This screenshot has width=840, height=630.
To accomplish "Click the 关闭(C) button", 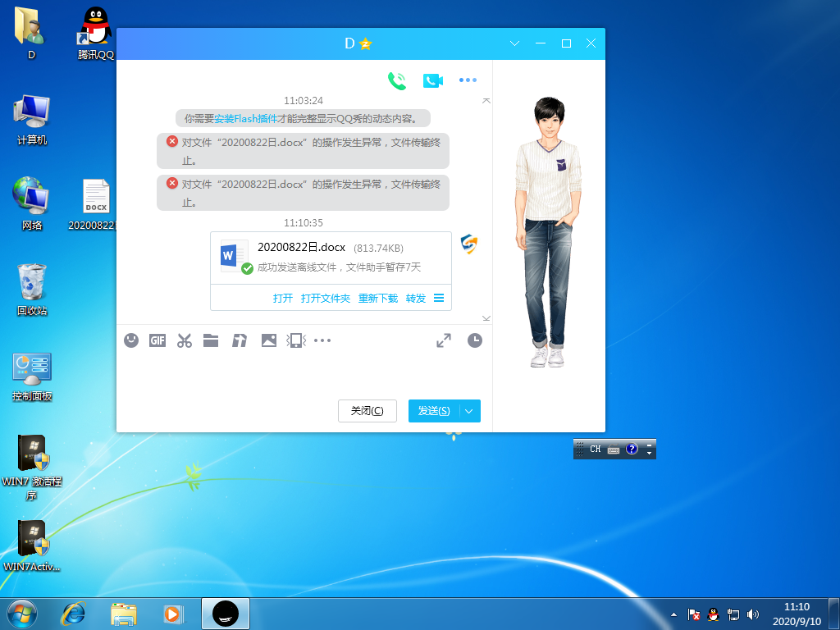I will click(367, 411).
